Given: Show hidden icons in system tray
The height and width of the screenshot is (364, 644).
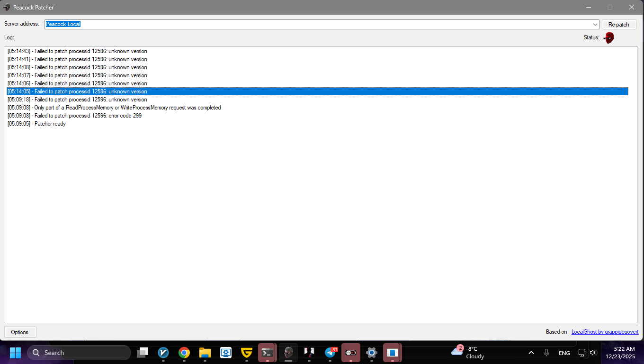Looking at the screenshot, I should pyautogui.click(x=531, y=353).
